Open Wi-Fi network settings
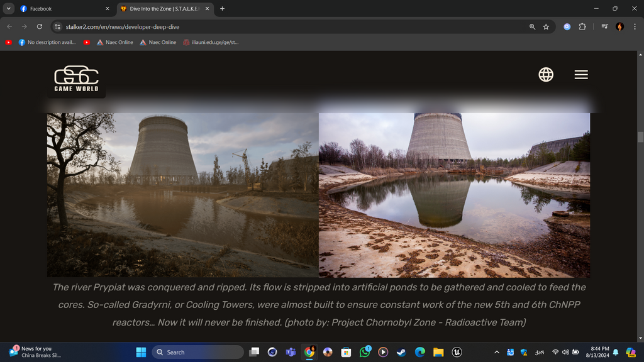The height and width of the screenshot is (362, 644). (x=555, y=352)
